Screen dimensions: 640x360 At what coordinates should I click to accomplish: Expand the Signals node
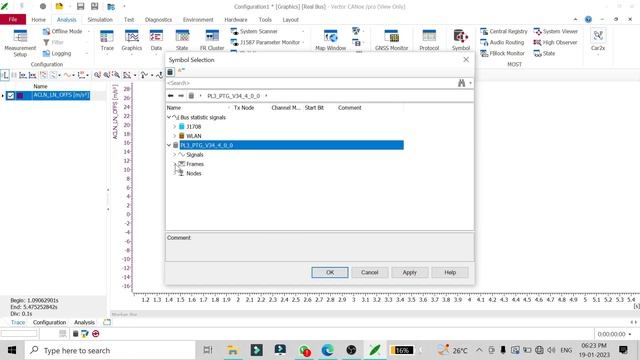click(x=175, y=155)
